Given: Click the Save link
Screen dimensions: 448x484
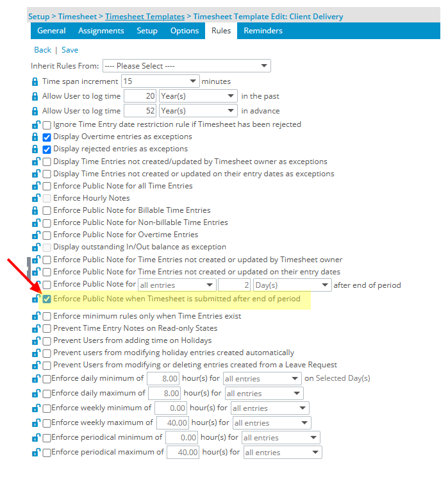Looking at the screenshot, I should pyautogui.click(x=70, y=50).
